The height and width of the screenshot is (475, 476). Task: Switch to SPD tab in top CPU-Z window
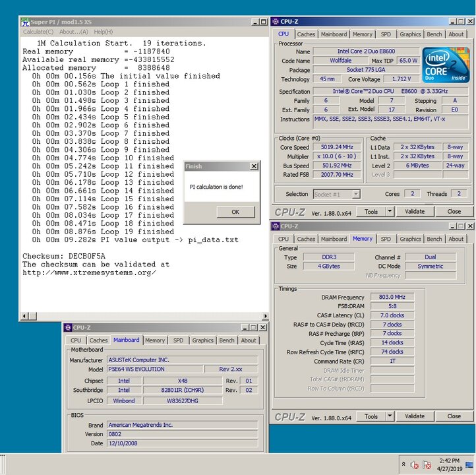[x=386, y=34]
